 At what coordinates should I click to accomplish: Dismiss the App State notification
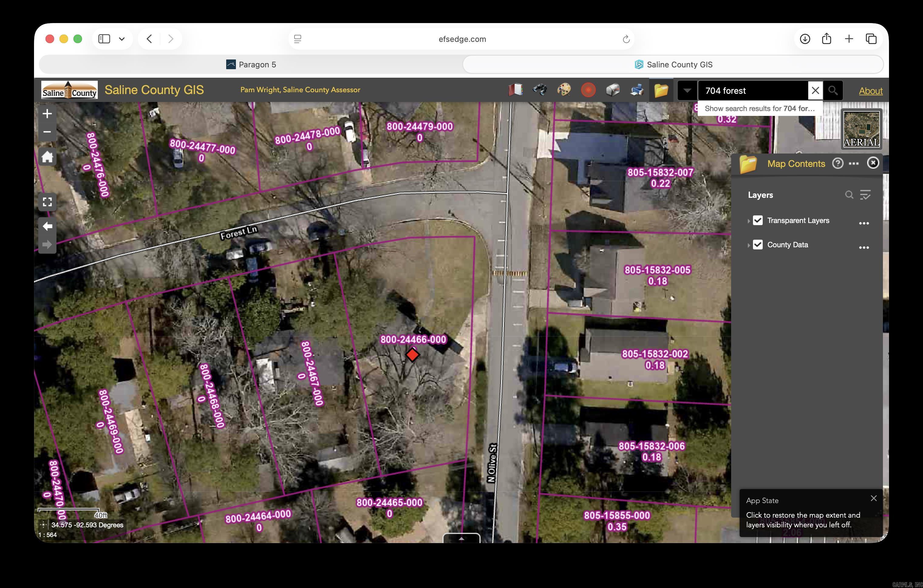pos(874,498)
